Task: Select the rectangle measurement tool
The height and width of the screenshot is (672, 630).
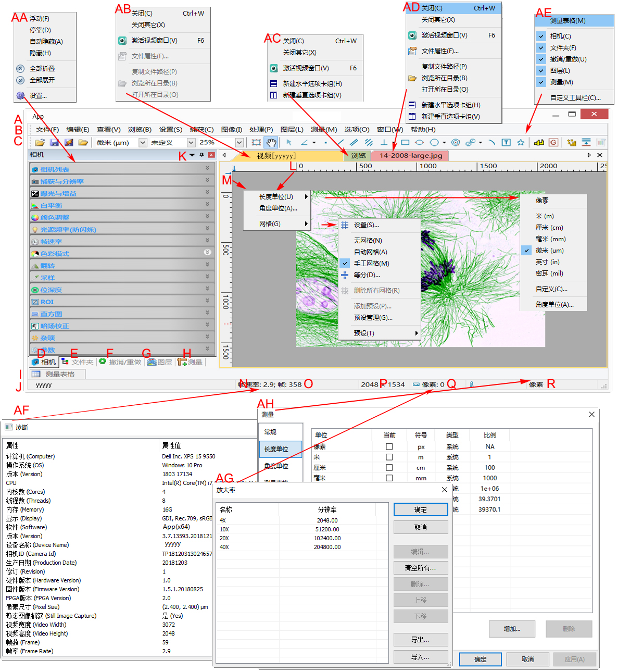Action: click(405, 142)
